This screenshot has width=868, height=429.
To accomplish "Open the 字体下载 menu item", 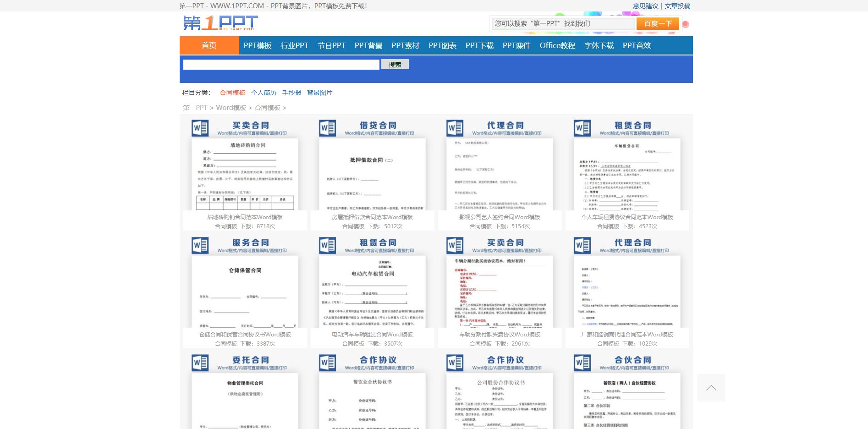I will point(599,45).
